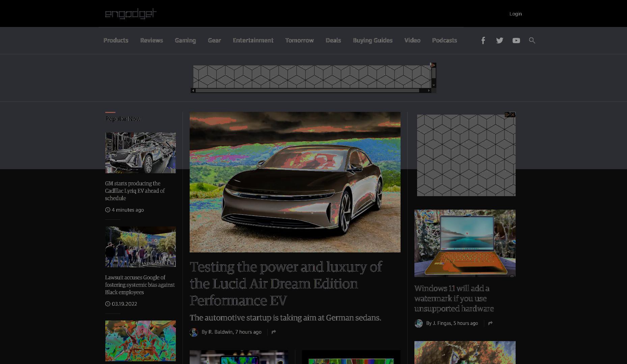Open the top hexagon-pattern banner advertisement

coord(312,77)
